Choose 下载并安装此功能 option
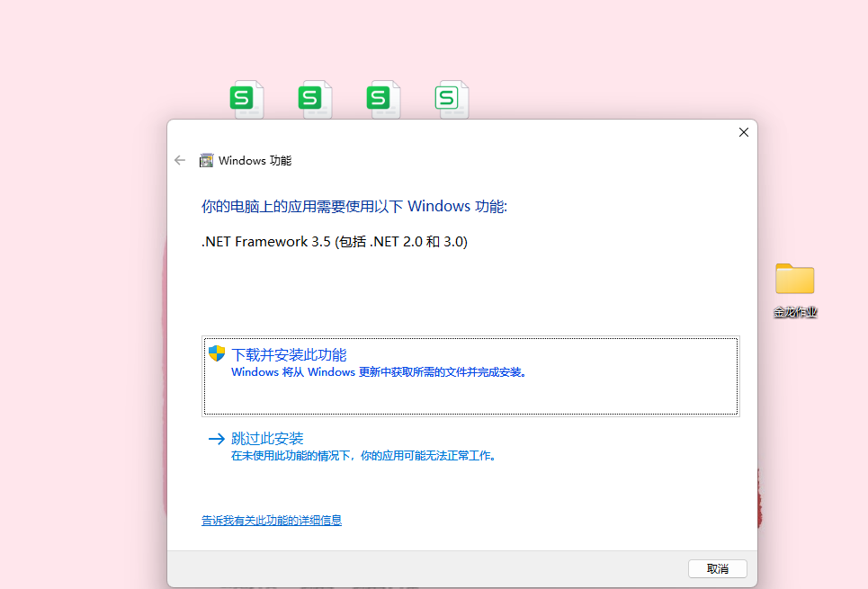 [470, 376]
